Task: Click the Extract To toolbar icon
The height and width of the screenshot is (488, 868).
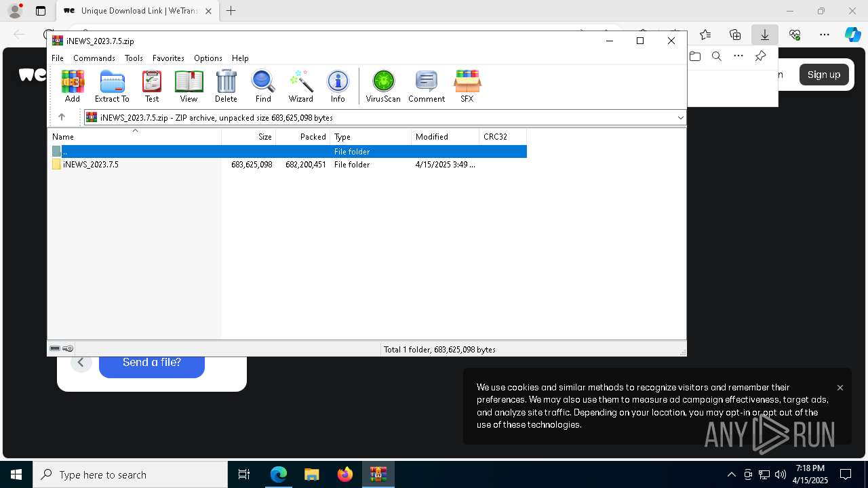Action: (x=112, y=86)
